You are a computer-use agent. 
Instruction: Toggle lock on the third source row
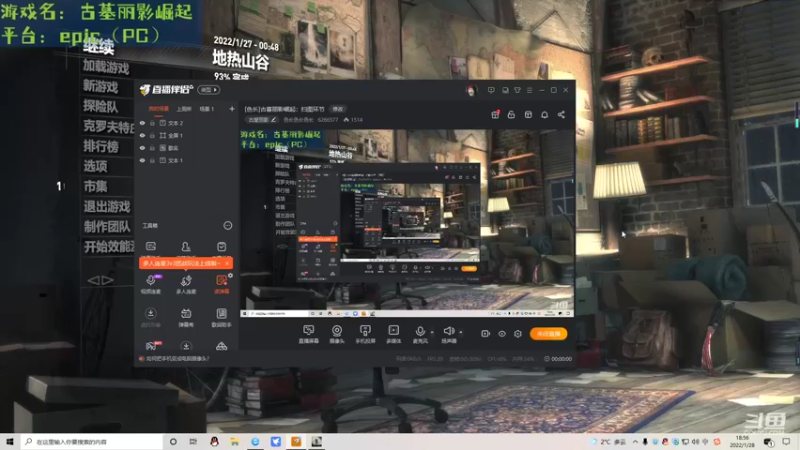(152, 148)
